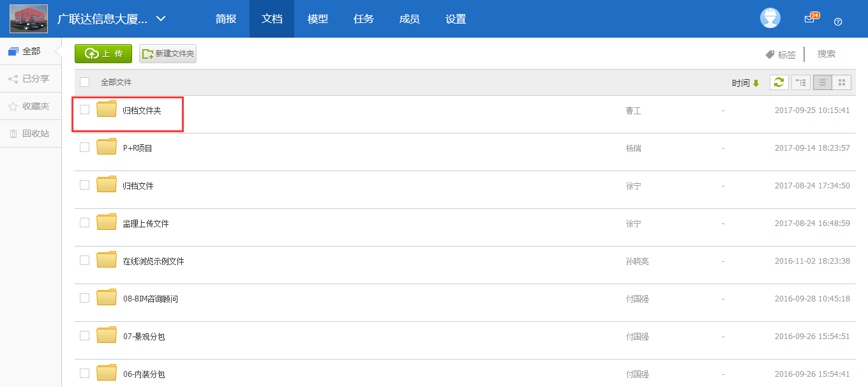Viewport: 868px width, 387px height.
Task: Check the checkbox for 归档文件夹
Action: (84, 109)
